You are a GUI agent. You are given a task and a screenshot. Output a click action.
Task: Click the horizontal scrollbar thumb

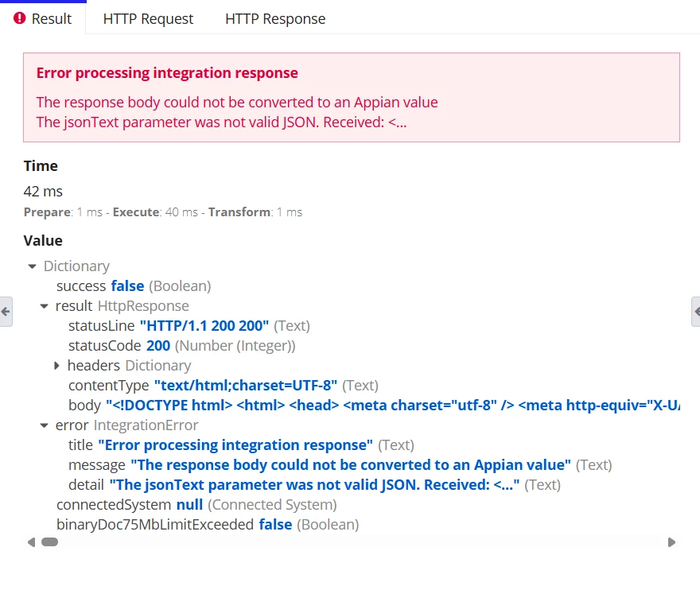[x=49, y=542]
